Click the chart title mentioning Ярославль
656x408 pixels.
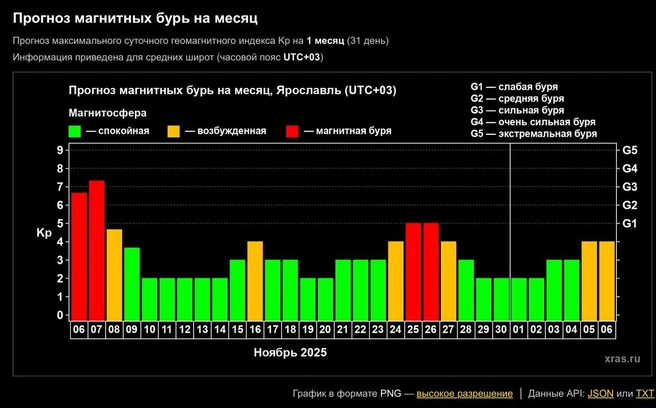232,91
